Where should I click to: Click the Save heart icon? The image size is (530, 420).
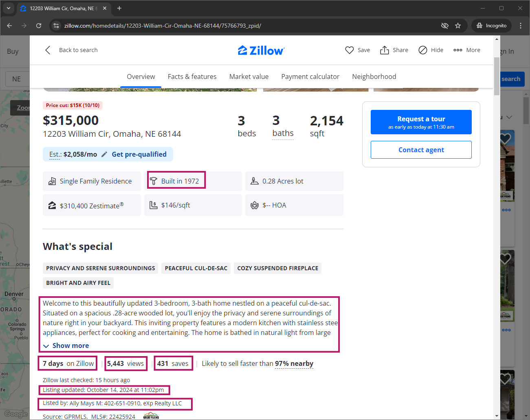pos(349,50)
